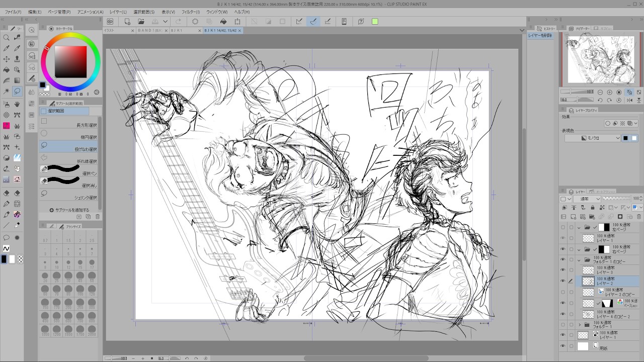Click the help question mark icon

pos(361,22)
